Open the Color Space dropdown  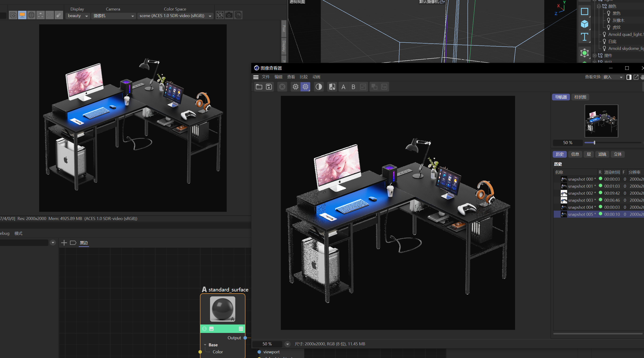pos(175,16)
